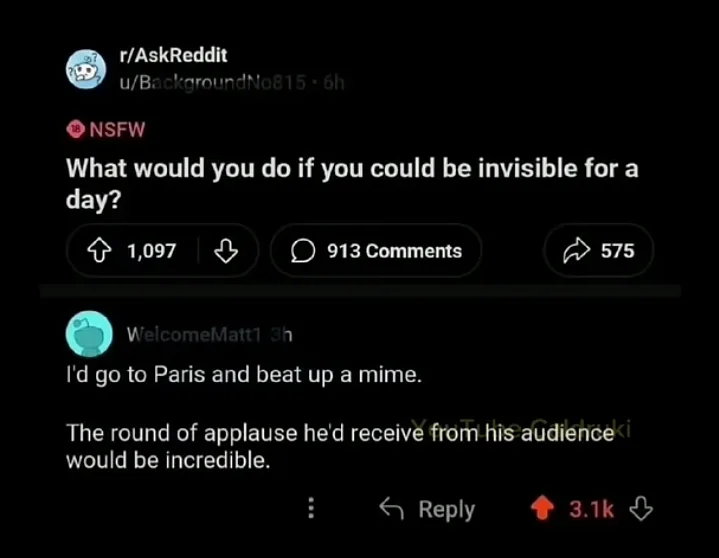Click the AskReddit subreddit avatar

pos(86,69)
